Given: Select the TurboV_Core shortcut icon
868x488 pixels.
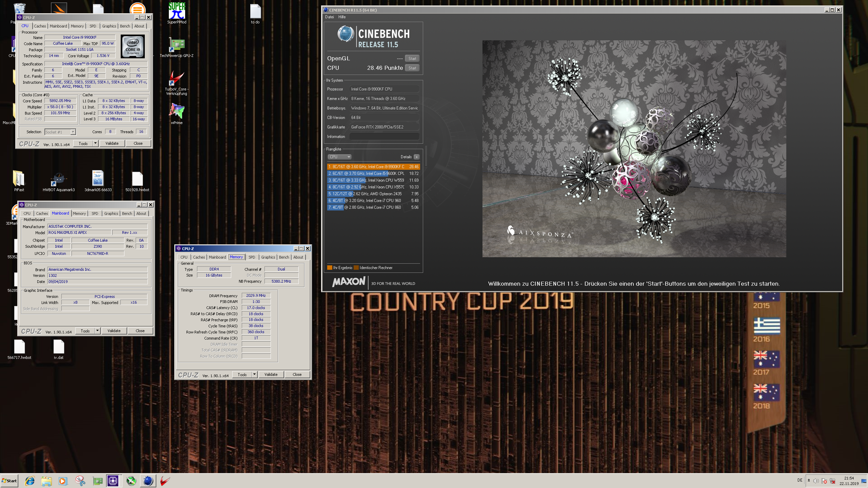Looking at the screenshot, I should 177,82.
